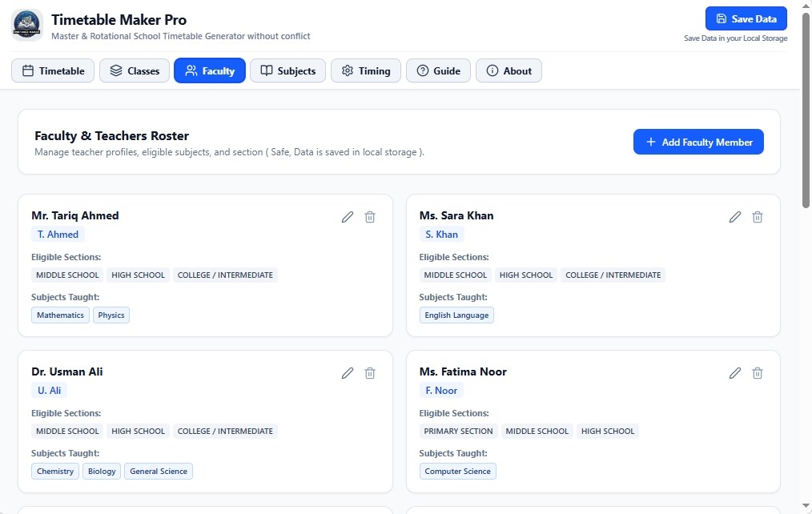Click the Computer Science subject tag

pos(458,472)
